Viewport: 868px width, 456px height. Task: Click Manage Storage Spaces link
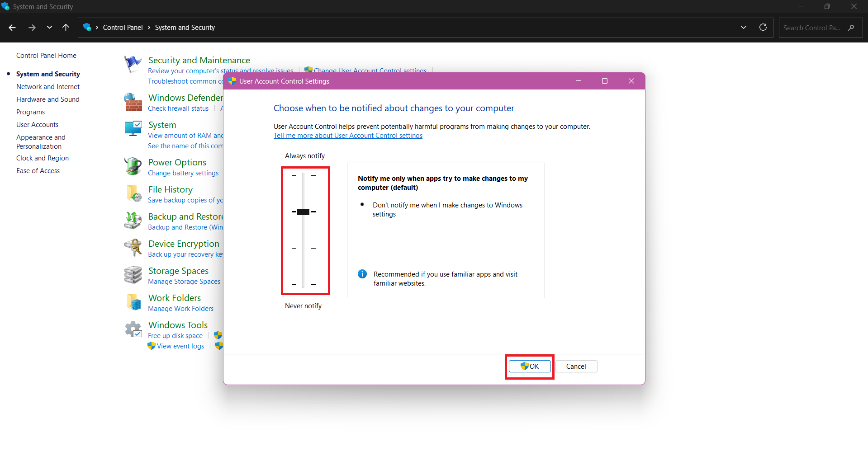click(x=184, y=282)
